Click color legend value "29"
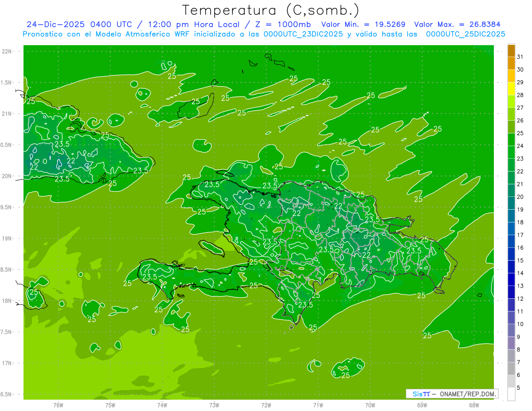Viewport: 532px width, 411px height. point(520,82)
